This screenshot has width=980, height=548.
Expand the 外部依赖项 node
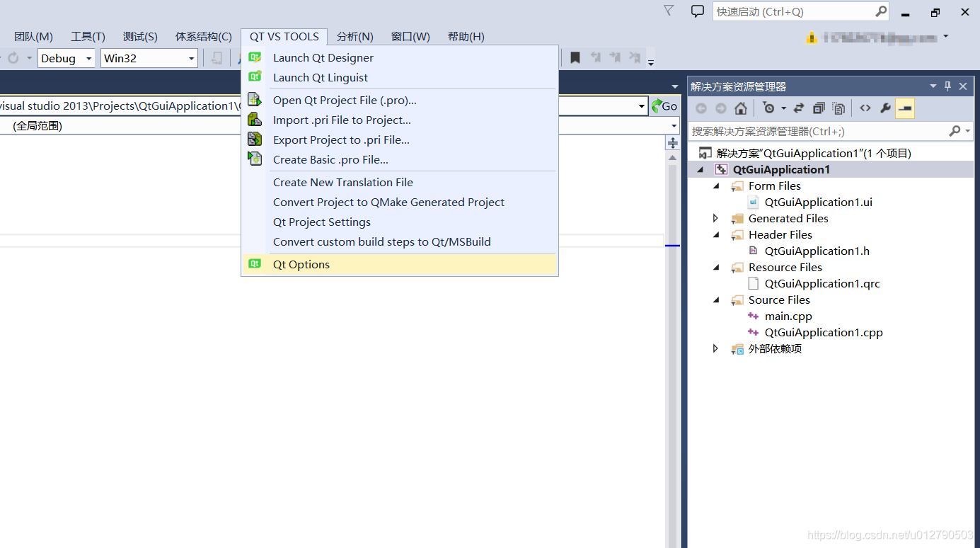pos(716,349)
